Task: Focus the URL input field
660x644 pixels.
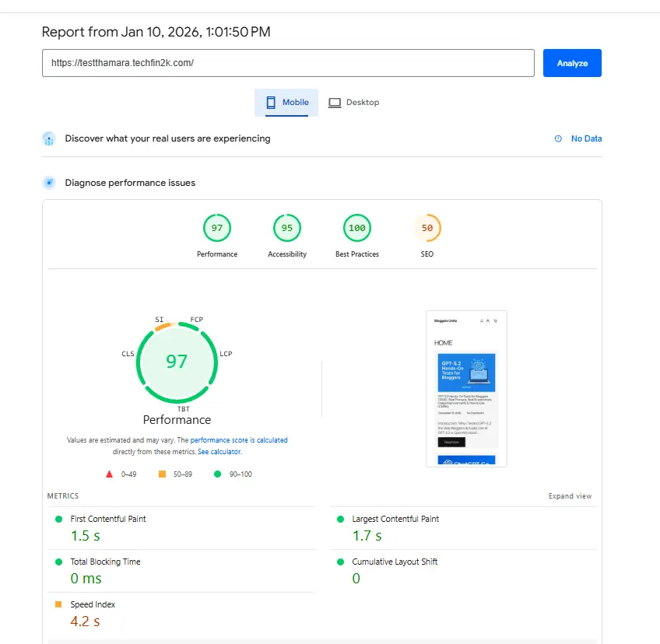Action: 288,63
